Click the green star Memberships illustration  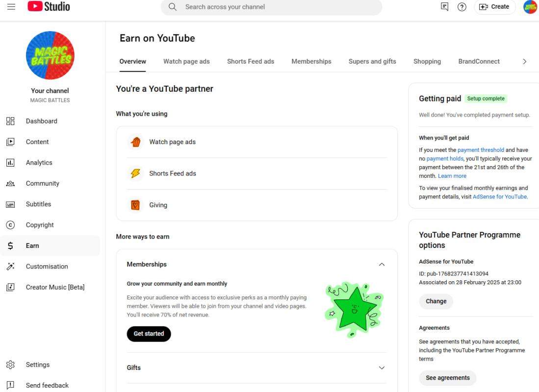(x=355, y=310)
